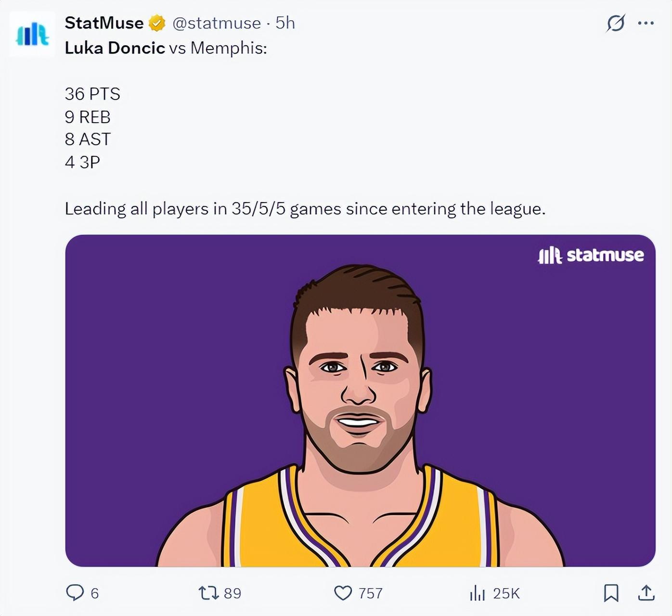Click the StatMuse display name

(104, 23)
